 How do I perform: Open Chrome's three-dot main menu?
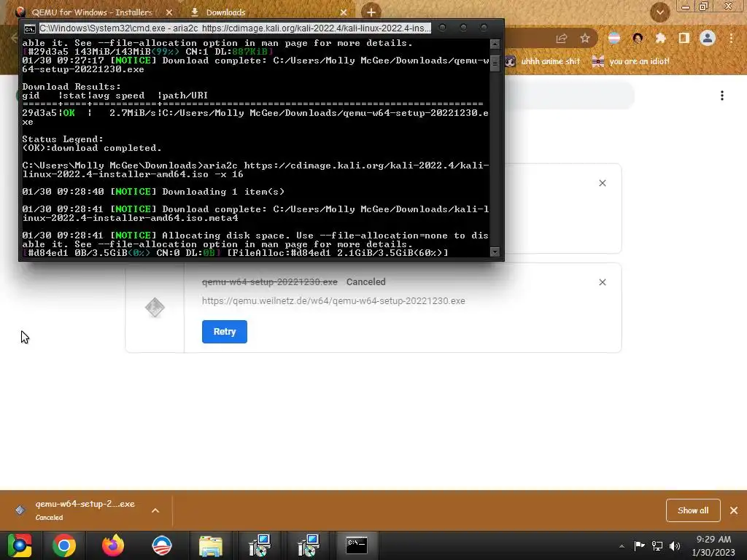[731, 38]
